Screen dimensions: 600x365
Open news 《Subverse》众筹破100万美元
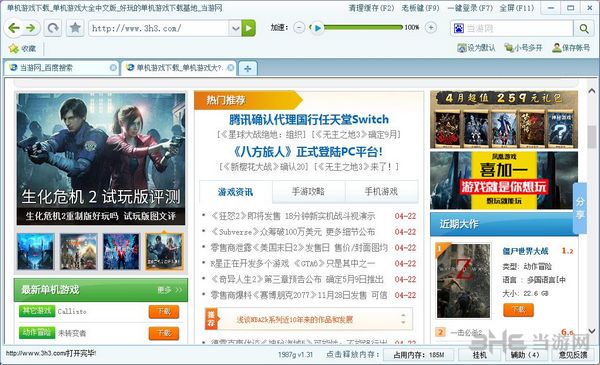tap(293, 232)
